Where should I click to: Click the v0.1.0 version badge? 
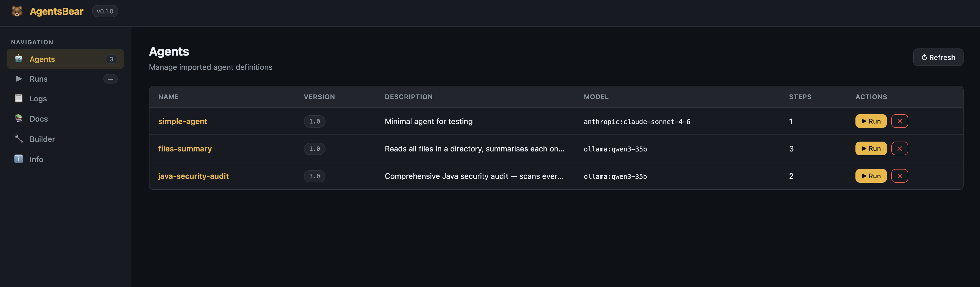pos(105,12)
